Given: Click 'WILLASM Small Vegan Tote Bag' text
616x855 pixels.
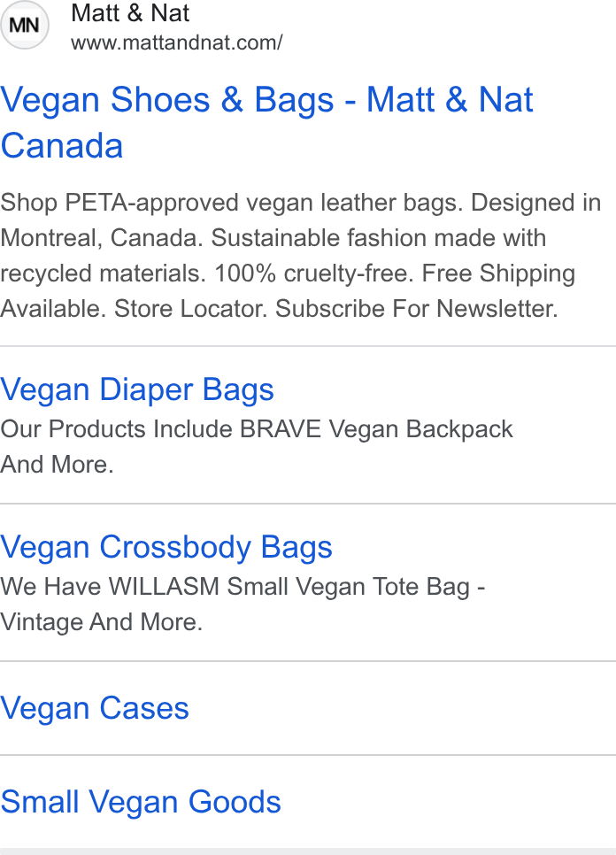Looking at the screenshot, I should 289,587.
